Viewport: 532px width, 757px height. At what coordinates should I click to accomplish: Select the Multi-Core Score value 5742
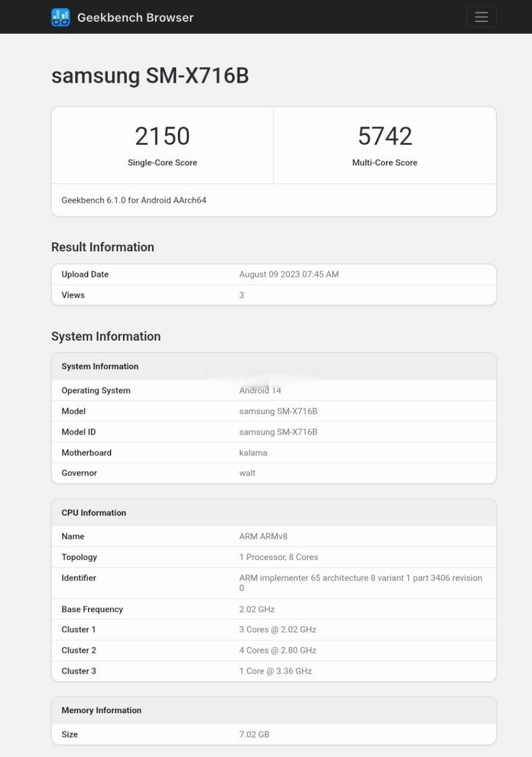click(384, 136)
